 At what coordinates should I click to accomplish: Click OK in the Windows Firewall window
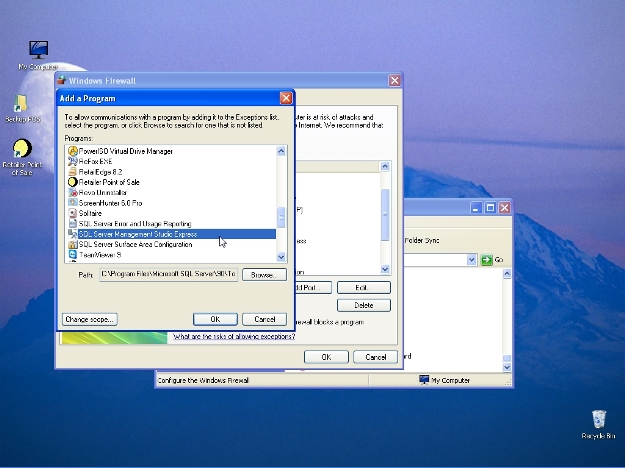coord(326,357)
